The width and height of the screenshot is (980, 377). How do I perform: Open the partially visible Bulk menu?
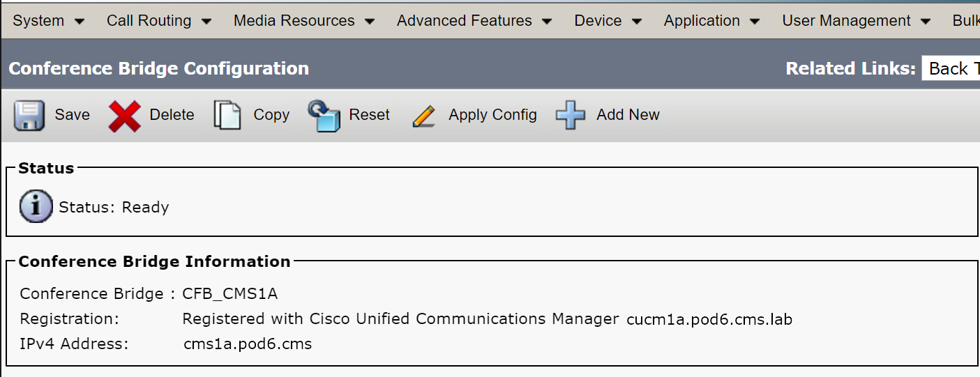[x=966, y=21]
